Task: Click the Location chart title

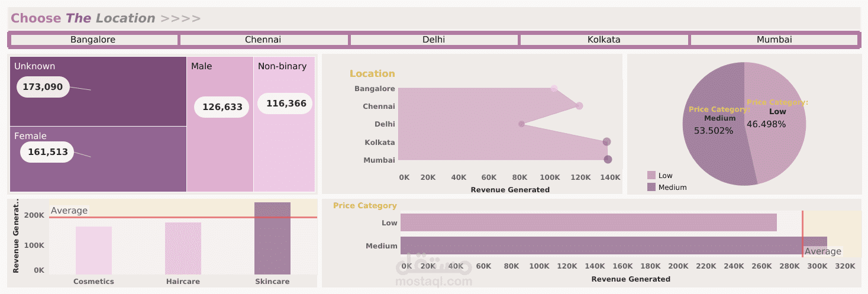Action: tap(372, 74)
